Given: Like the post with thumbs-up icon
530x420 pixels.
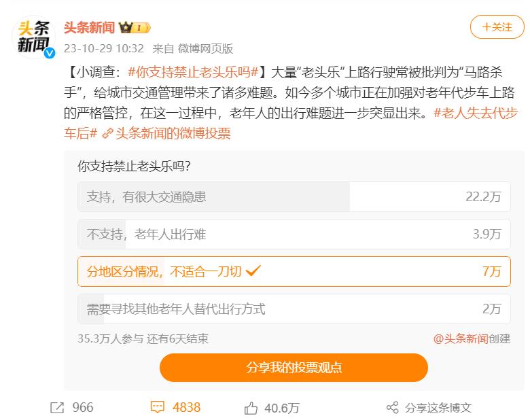Looking at the screenshot, I should pyautogui.click(x=251, y=408).
